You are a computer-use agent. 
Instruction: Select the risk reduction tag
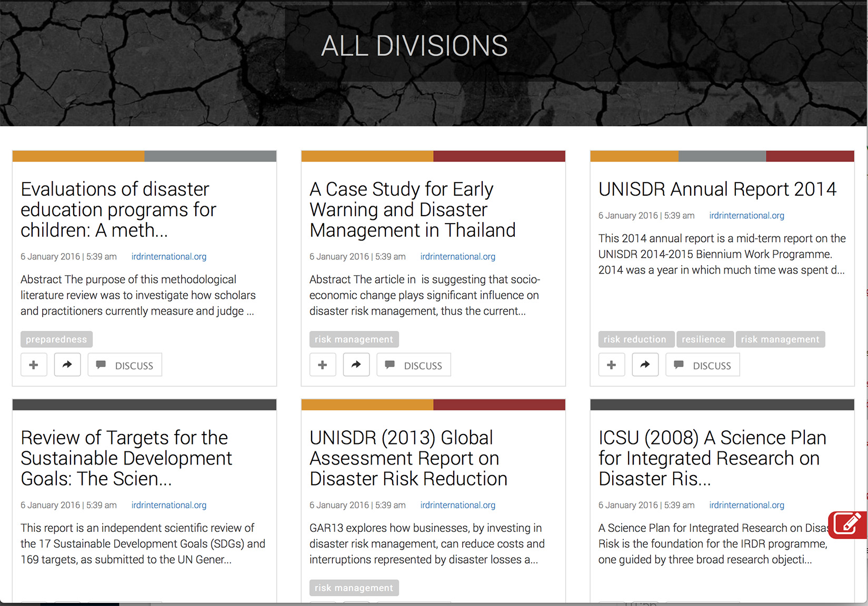635,339
